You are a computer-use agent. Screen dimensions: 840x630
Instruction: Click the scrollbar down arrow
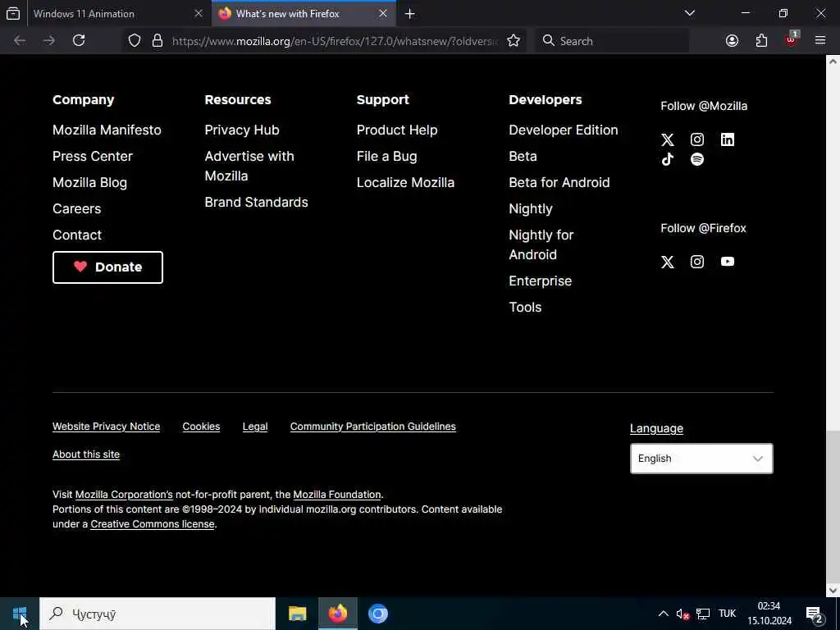tap(833, 591)
